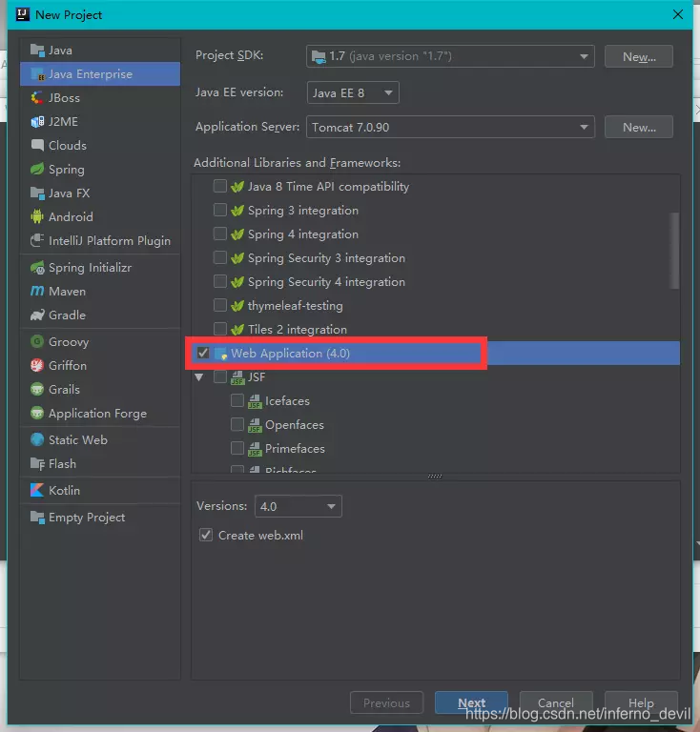
Task: Enable Spring Security 3 integration
Action: tap(220, 257)
